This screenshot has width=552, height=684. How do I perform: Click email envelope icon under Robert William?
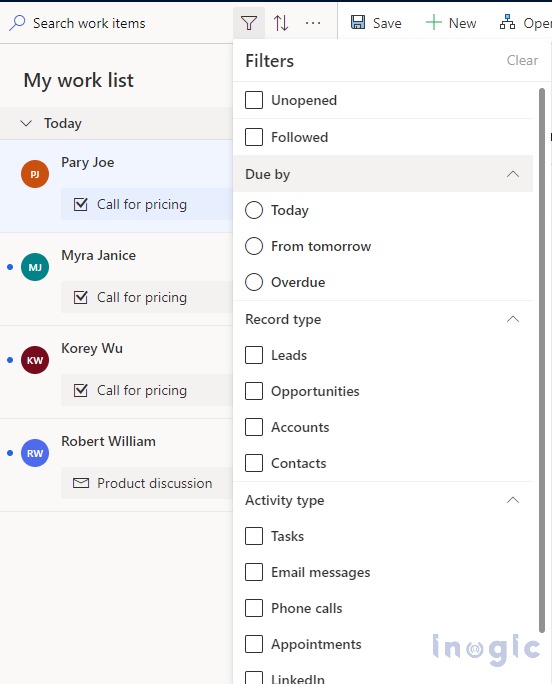pos(81,483)
